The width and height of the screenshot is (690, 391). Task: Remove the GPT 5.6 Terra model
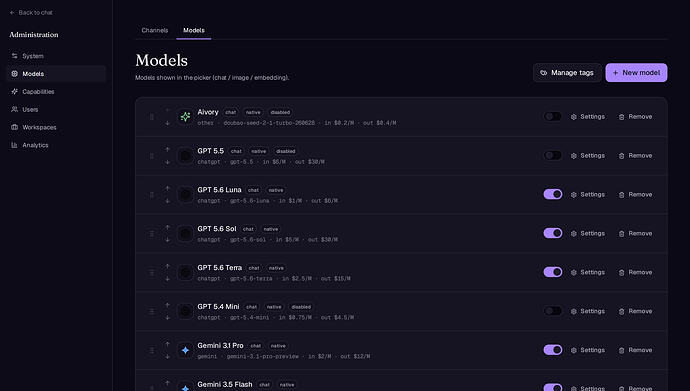coord(635,272)
